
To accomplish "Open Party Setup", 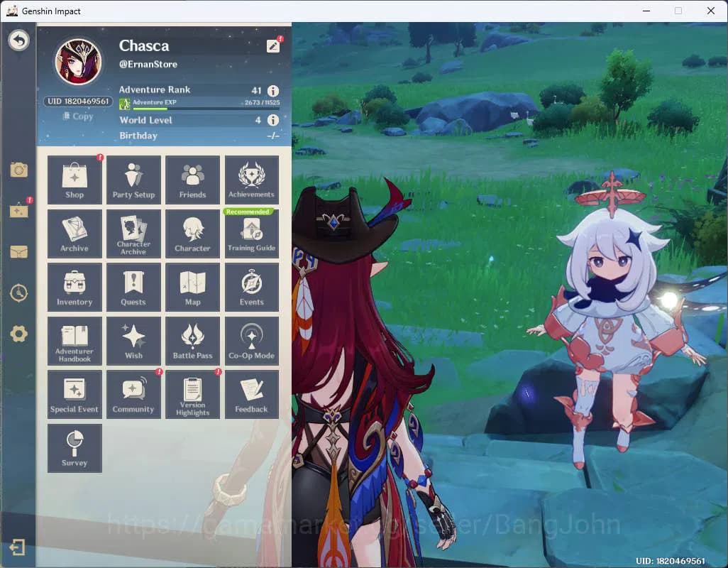I will coord(133,180).
